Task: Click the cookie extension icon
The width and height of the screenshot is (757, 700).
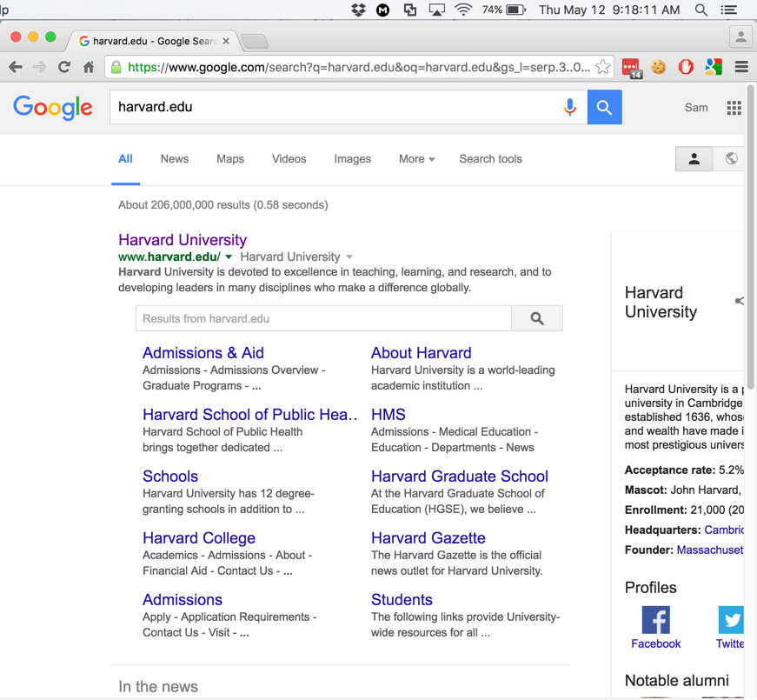Action: 659,67
